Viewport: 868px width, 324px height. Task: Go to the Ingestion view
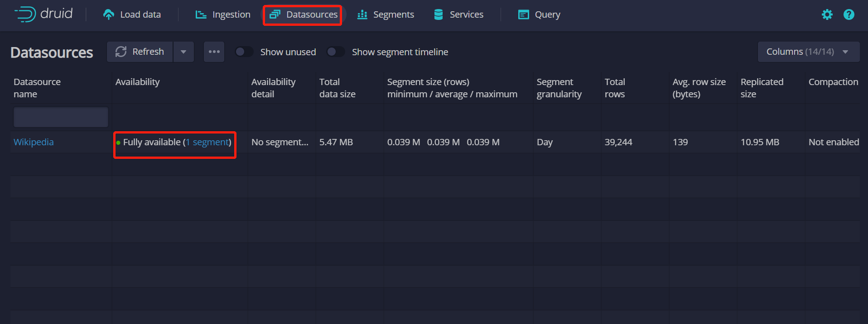tap(222, 14)
